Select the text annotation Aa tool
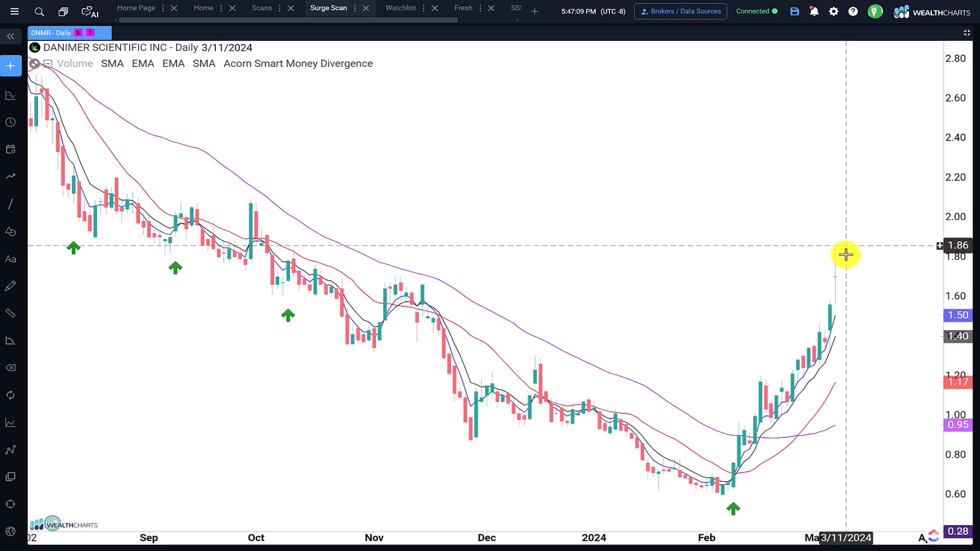The image size is (980, 551). click(11, 259)
